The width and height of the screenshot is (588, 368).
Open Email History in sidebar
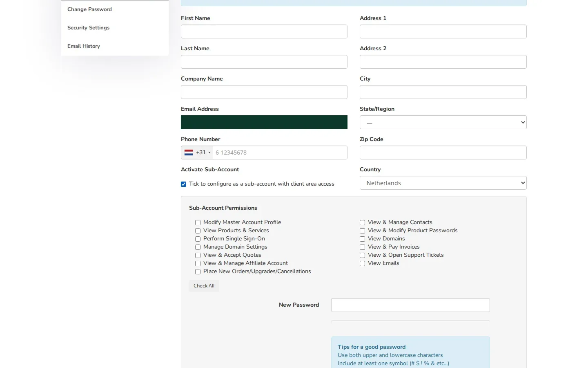pos(84,46)
